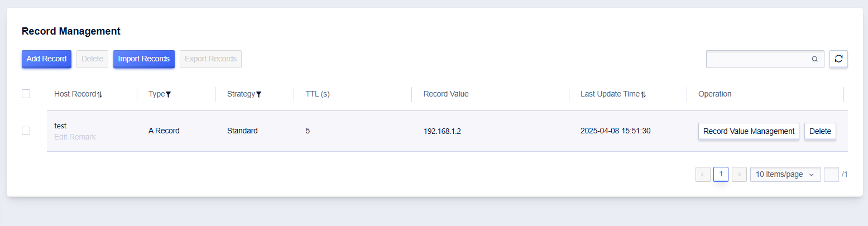Sort by Host Record arrows icon

coord(100,94)
